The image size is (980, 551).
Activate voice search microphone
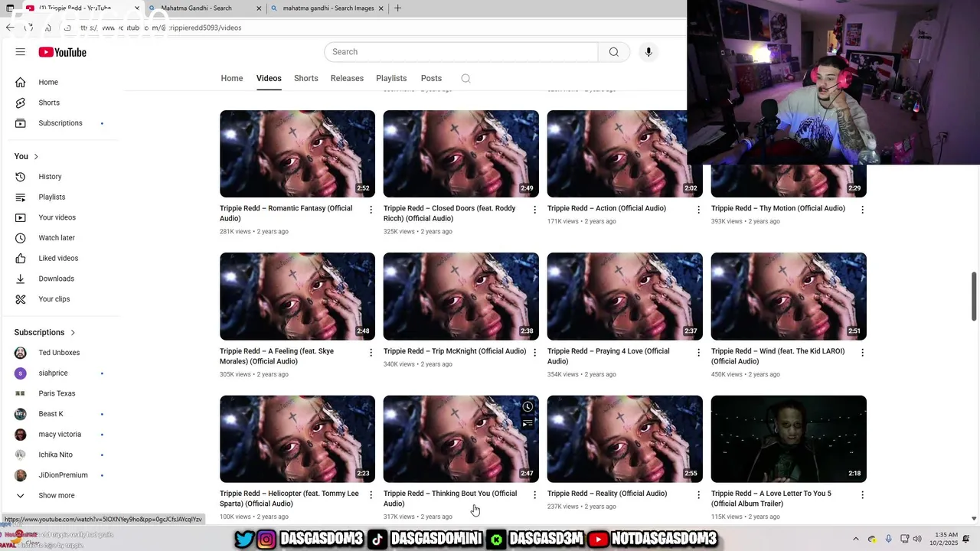click(x=648, y=52)
